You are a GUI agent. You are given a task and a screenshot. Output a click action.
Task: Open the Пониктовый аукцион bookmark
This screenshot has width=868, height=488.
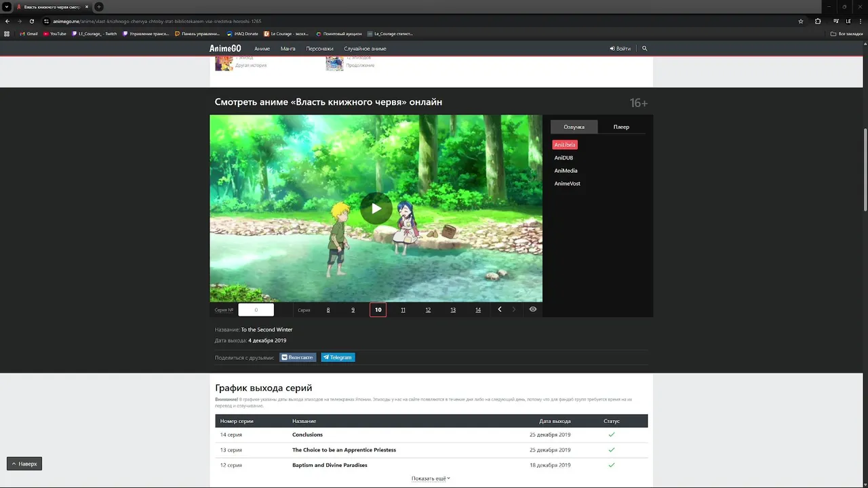339,33
